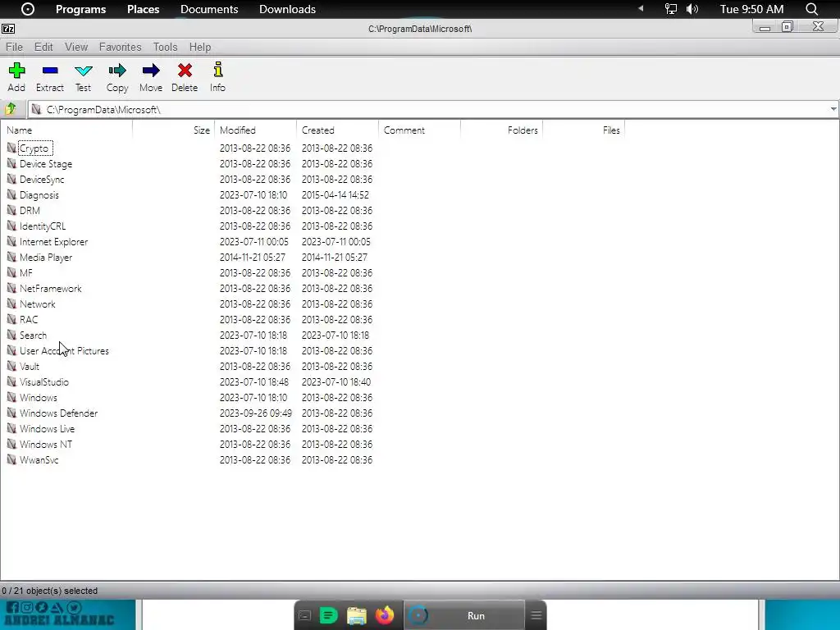Open Documents from the top panel
This screenshot has height=630, width=840.
coord(209,9)
